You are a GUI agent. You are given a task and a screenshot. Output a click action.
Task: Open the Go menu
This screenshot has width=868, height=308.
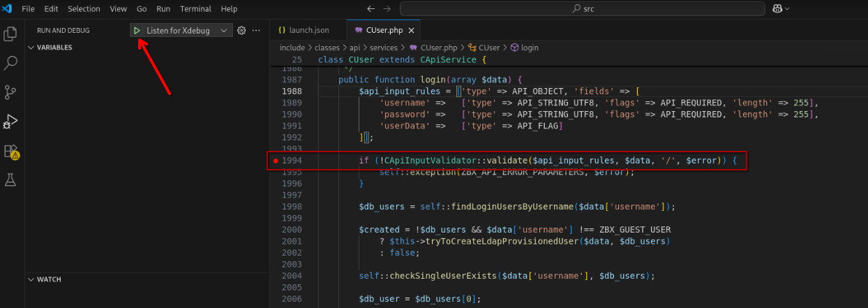[x=142, y=8]
